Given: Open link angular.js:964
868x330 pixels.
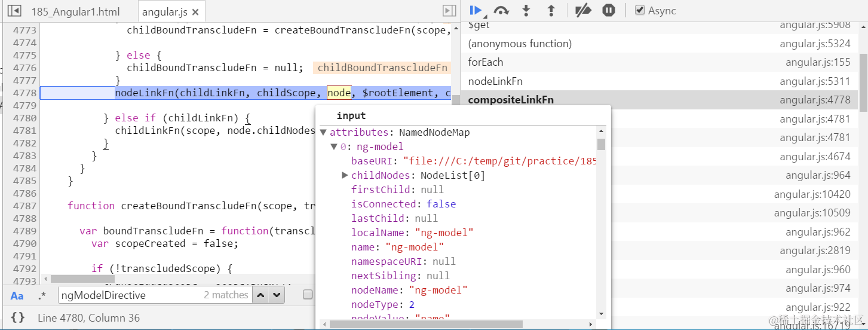Looking at the screenshot, I should coord(818,175).
